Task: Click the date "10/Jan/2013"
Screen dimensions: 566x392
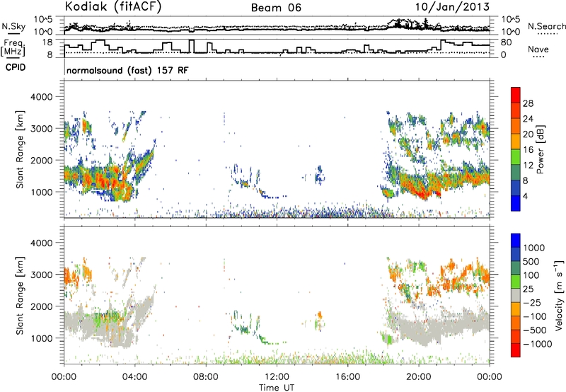Action: 453,7
